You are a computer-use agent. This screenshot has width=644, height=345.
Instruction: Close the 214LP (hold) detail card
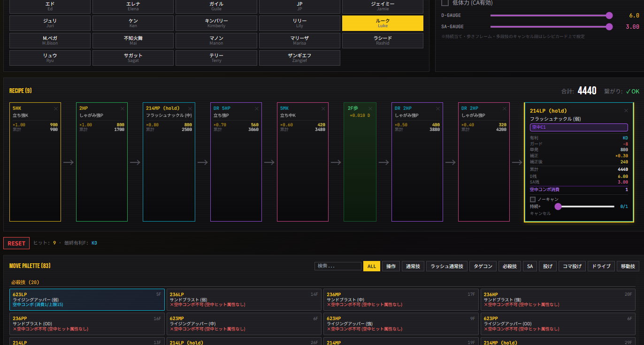(x=626, y=111)
